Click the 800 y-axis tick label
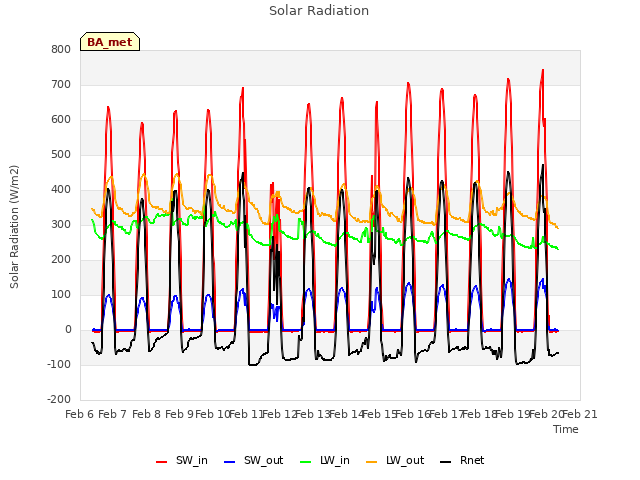Screen dimensions: 640x480 click(x=61, y=49)
